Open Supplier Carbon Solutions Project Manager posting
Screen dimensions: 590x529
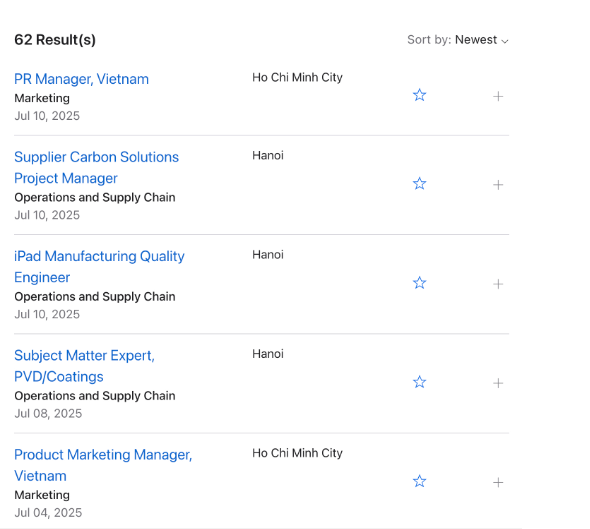(x=96, y=167)
